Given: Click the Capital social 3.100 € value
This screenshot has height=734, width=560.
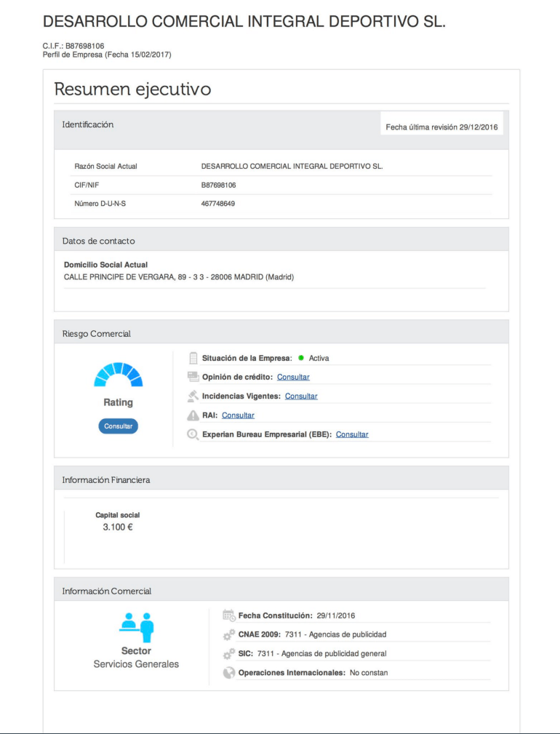Looking at the screenshot, I should tap(118, 527).
